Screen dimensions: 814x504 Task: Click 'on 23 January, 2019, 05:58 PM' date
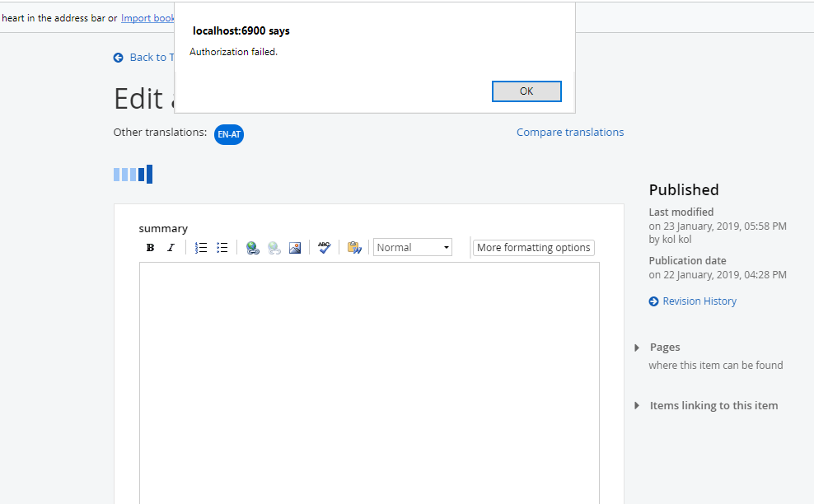point(718,226)
